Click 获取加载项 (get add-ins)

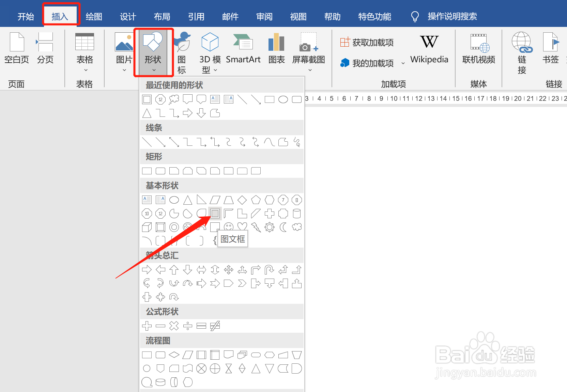tap(367, 42)
